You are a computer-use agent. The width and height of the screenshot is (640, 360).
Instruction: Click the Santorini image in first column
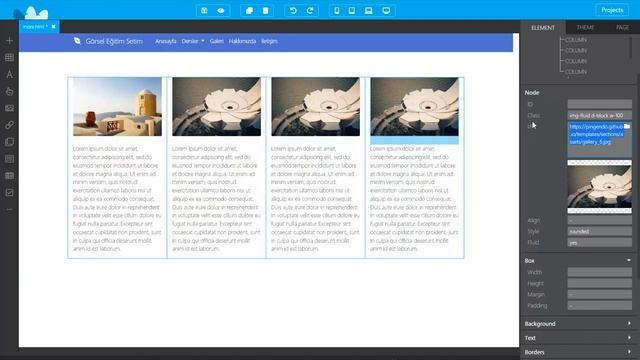pos(118,107)
